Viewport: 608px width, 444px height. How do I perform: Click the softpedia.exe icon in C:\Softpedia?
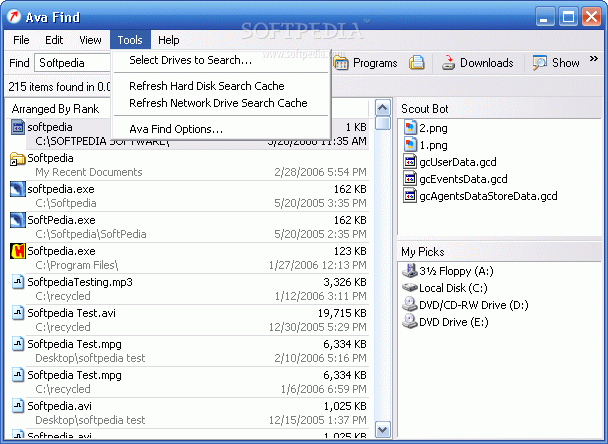(17, 189)
